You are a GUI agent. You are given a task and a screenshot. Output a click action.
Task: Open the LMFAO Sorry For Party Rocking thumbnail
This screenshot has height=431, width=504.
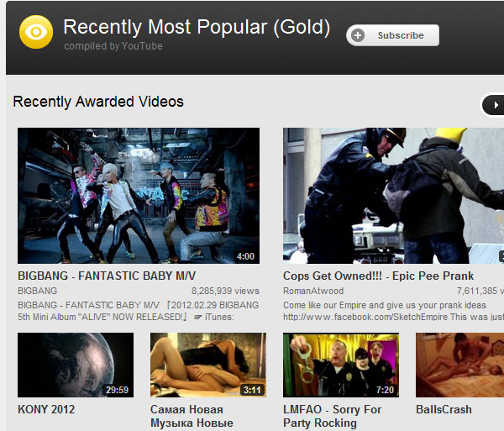pyautogui.click(x=341, y=365)
